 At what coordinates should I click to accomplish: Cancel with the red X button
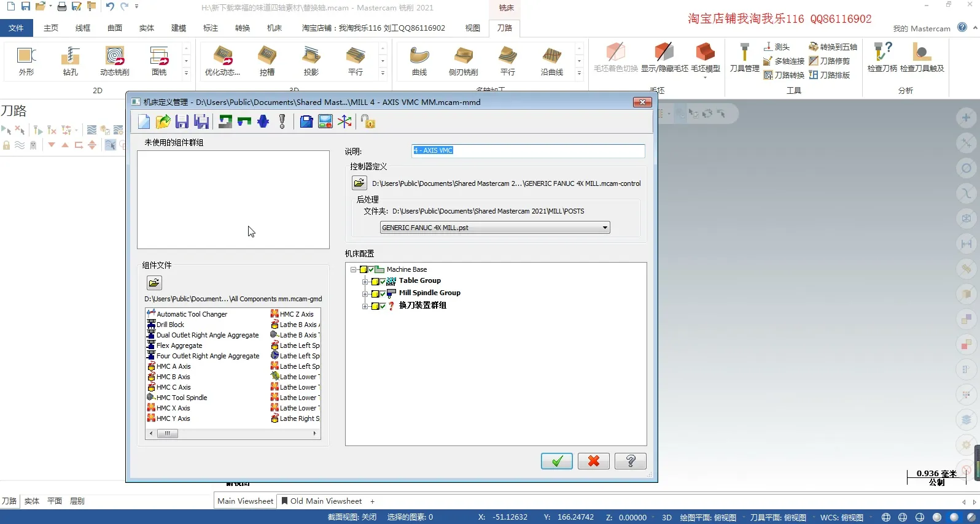click(593, 461)
